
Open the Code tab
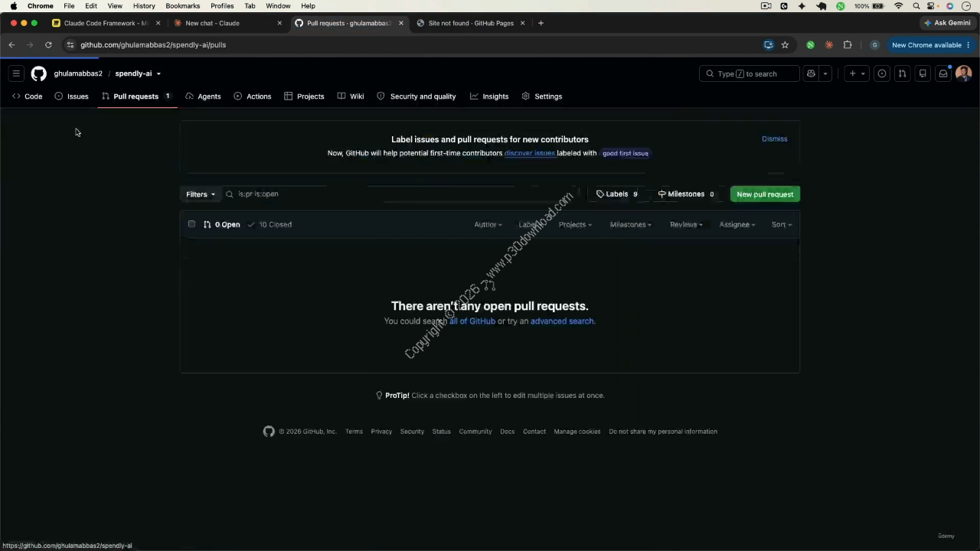tap(27, 96)
